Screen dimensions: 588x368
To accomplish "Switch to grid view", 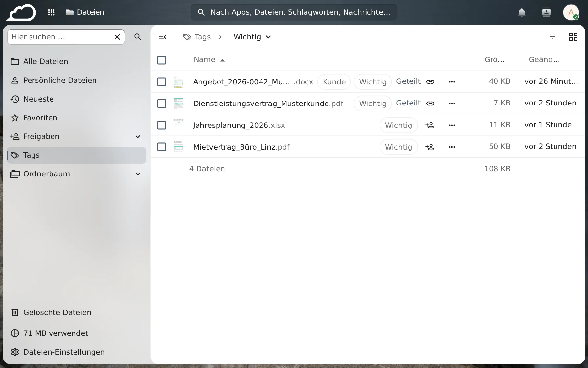I will (x=573, y=37).
